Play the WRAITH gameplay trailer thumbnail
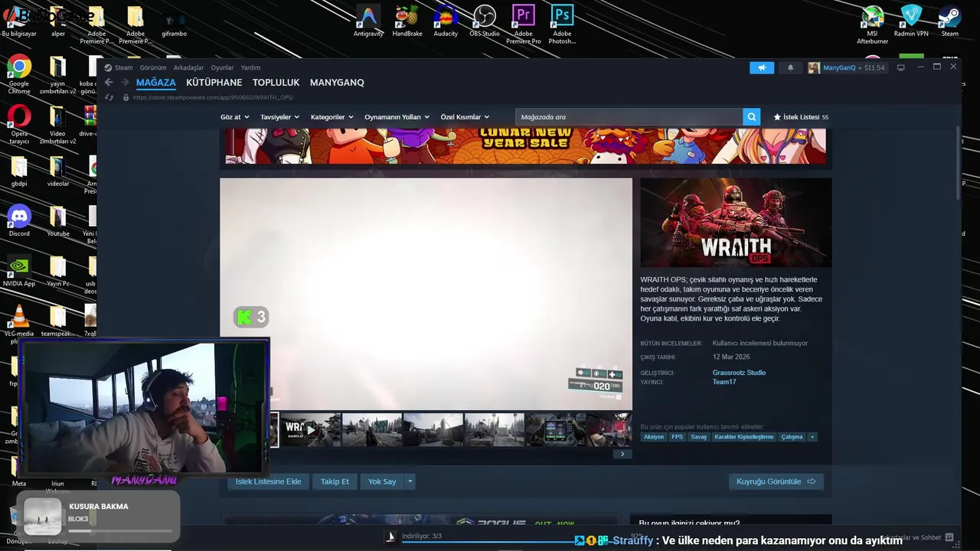 (311, 430)
